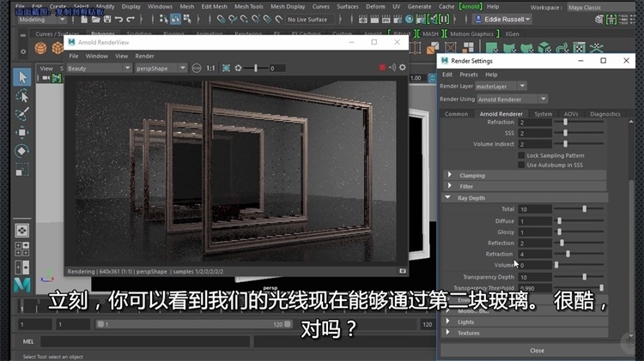Enable snap to grids magnet icon
644x361 pixels.
pyautogui.click(x=221, y=19)
